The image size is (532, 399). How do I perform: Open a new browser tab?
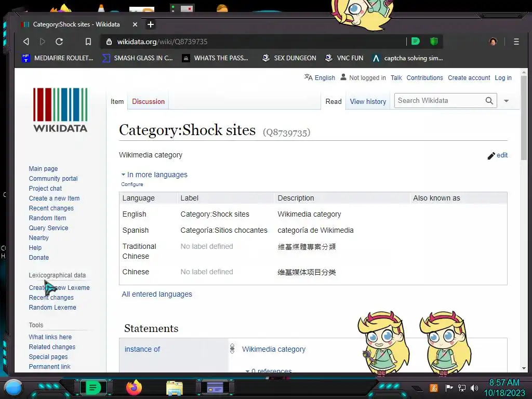pyautogui.click(x=151, y=24)
